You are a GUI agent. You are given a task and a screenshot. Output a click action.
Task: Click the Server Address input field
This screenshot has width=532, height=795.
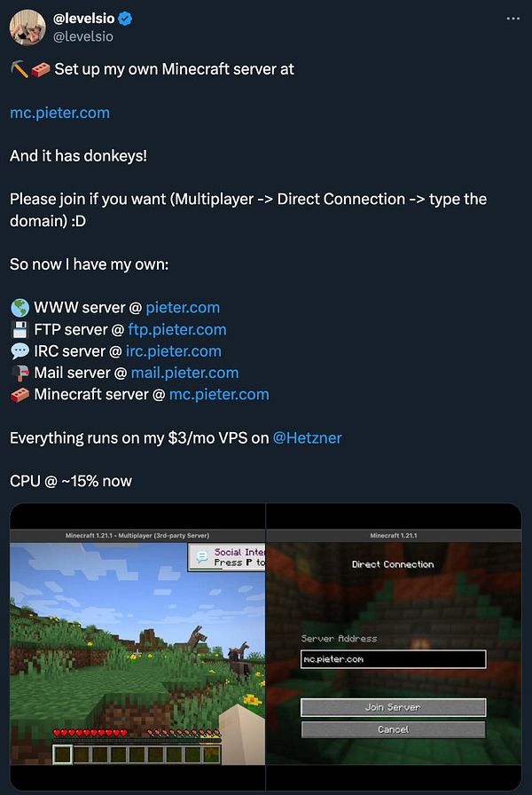(x=393, y=659)
